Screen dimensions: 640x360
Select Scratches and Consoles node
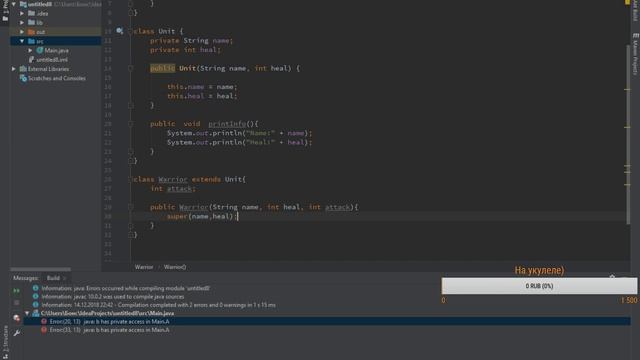pos(57,78)
